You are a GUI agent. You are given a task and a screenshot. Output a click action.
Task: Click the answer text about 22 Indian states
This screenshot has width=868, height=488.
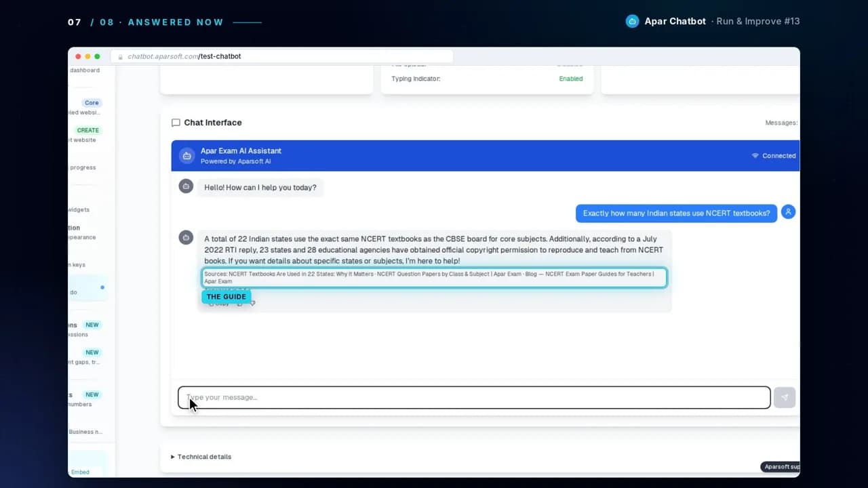(x=433, y=250)
